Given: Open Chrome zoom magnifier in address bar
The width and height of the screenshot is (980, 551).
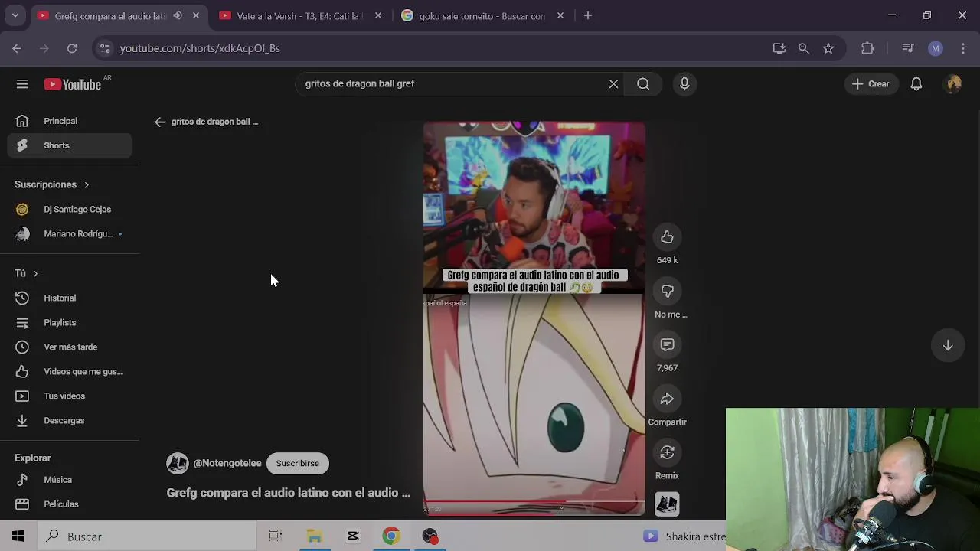Looking at the screenshot, I should coord(803,48).
